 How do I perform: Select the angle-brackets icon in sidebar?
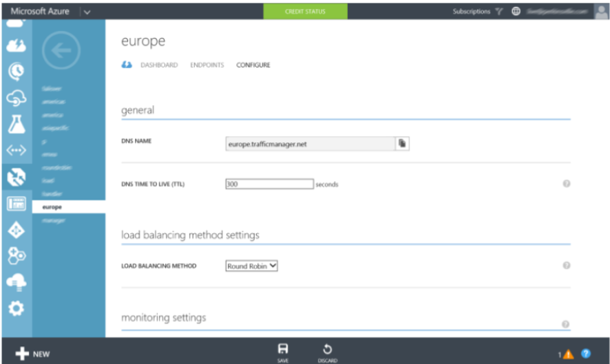17,149
